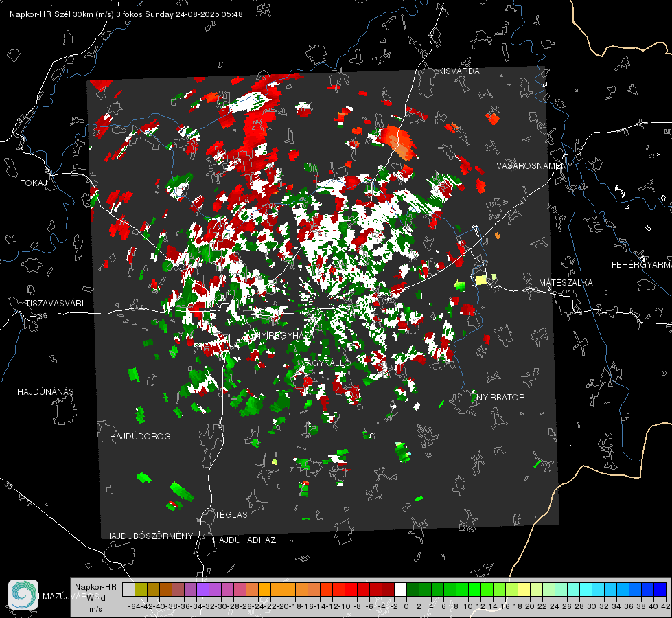Click the HAJDÚHADHÁZ town label
The height and width of the screenshot is (618, 672).
(244, 540)
